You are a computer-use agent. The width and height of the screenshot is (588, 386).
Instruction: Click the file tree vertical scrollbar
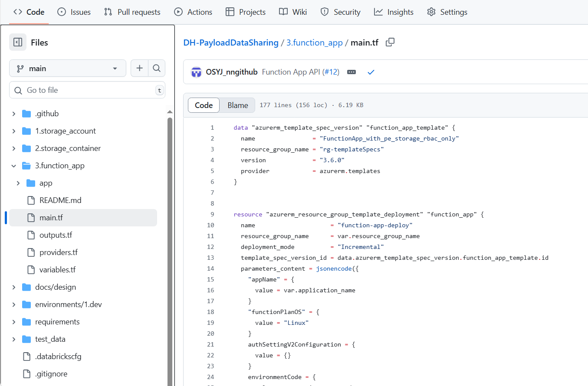[x=170, y=252]
